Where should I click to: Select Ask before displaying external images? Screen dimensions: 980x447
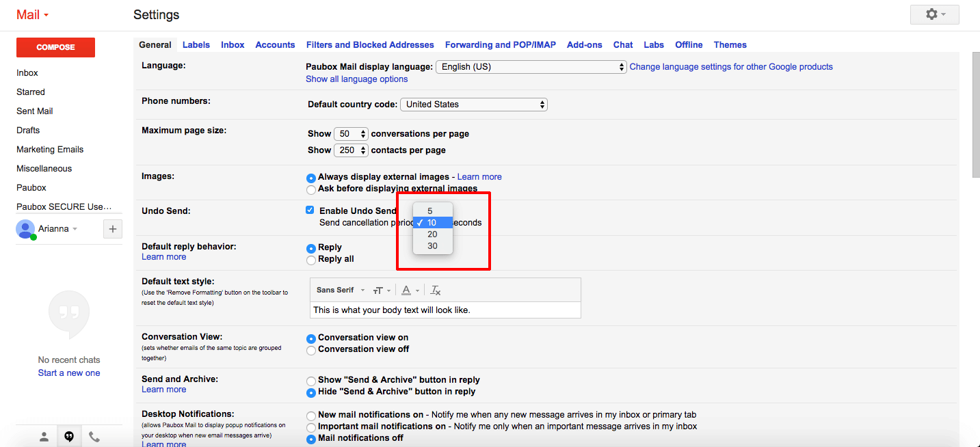(311, 189)
